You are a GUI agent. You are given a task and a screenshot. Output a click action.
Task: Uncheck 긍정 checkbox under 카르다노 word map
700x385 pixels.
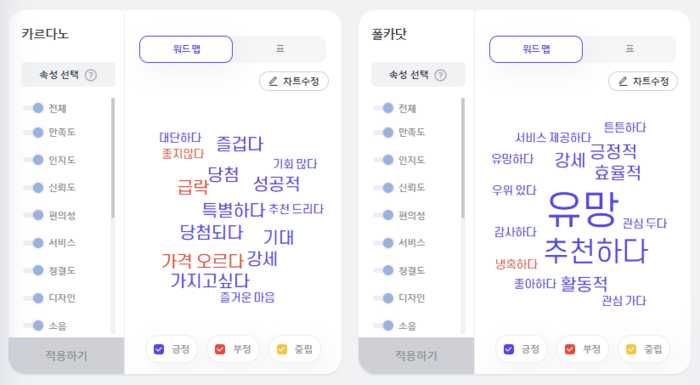point(159,349)
